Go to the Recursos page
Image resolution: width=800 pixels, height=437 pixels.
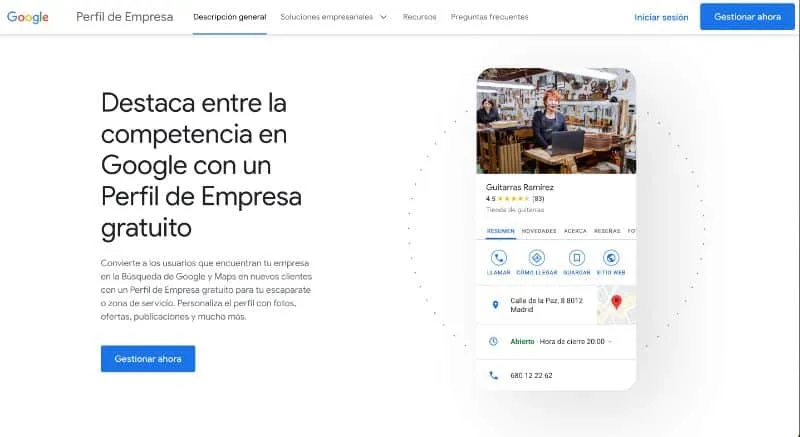tap(419, 17)
